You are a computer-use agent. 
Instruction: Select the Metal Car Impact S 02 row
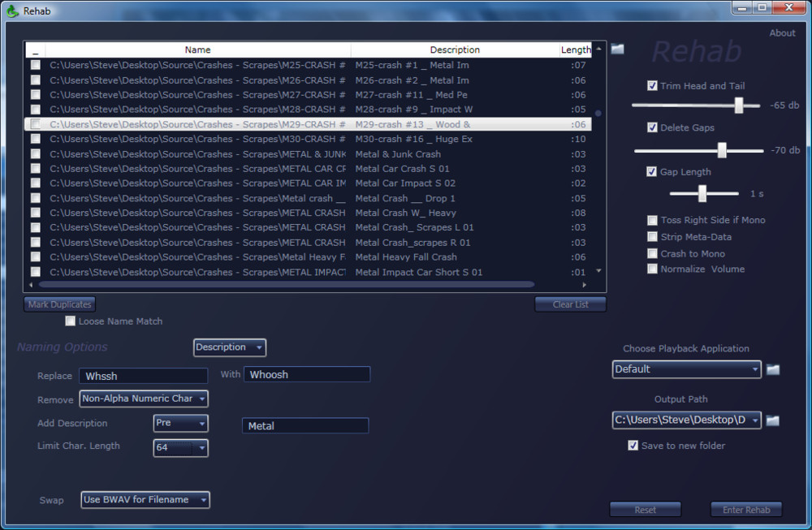tap(308, 183)
